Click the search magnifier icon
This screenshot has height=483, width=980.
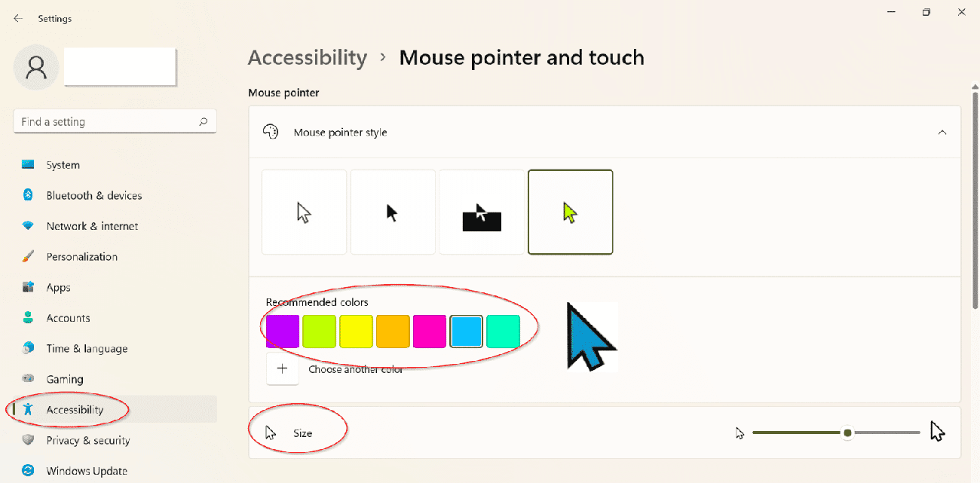click(203, 121)
